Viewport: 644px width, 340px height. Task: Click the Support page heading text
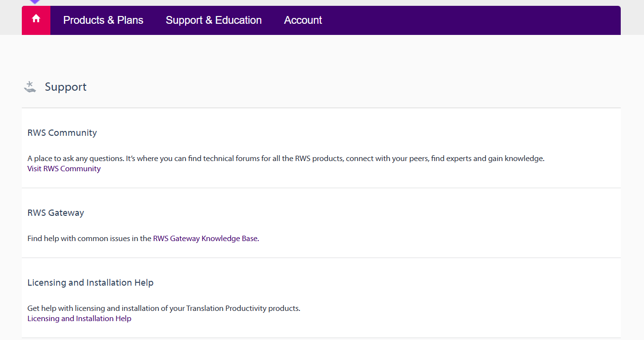pos(65,87)
